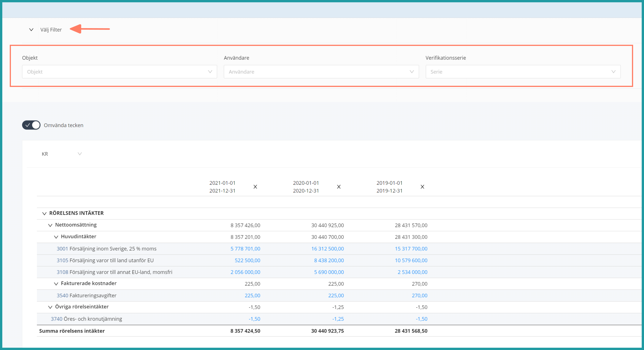Click 2020 amount -1,25 for account 3740
Viewport: 644px width, 350px height.
click(338, 319)
